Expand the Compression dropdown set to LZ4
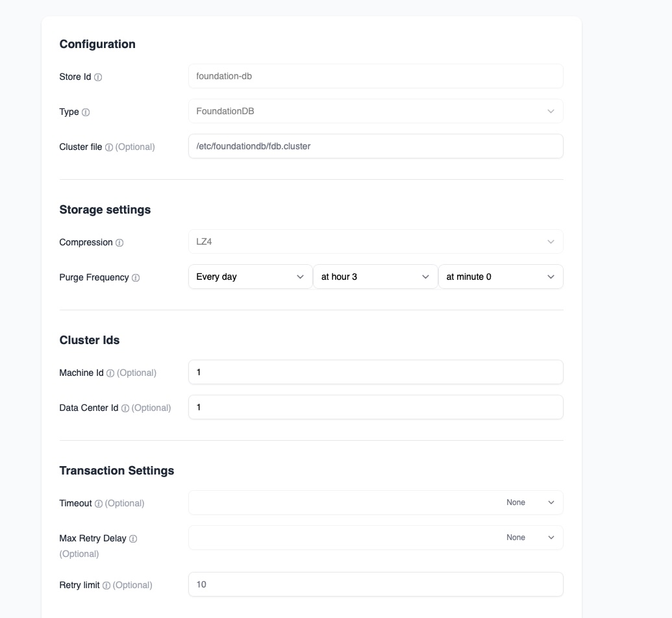Viewport: 672px width, 618px height. point(375,241)
